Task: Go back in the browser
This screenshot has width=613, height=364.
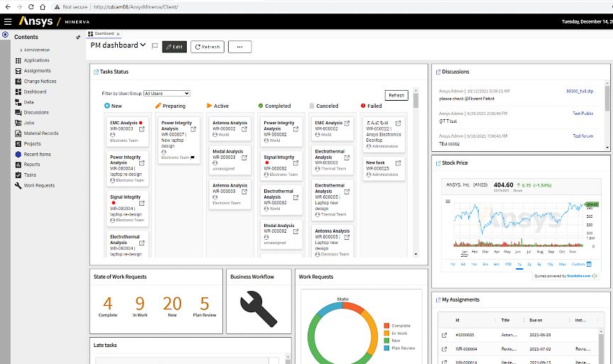Action: click(x=8, y=6)
